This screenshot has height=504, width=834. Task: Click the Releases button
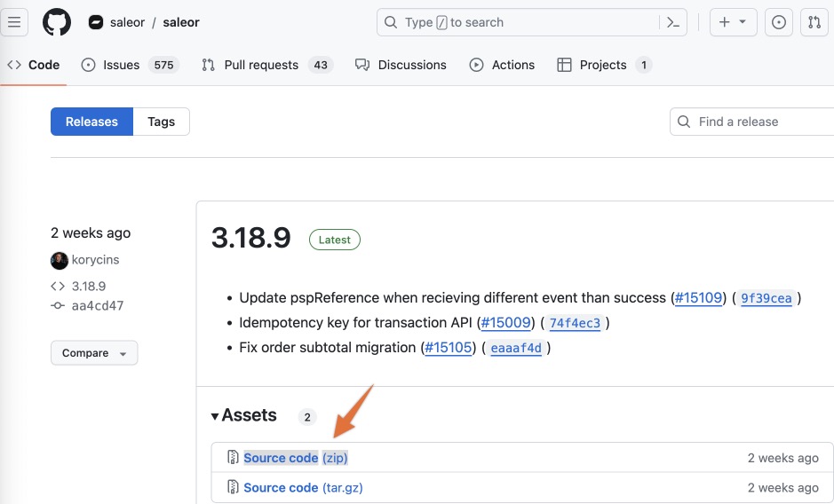click(x=91, y=122)
